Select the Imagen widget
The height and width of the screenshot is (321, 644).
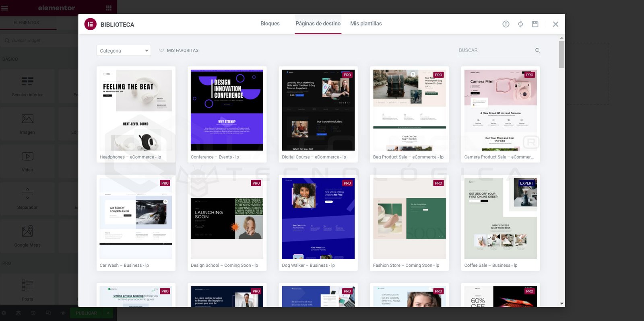(27, 124)
